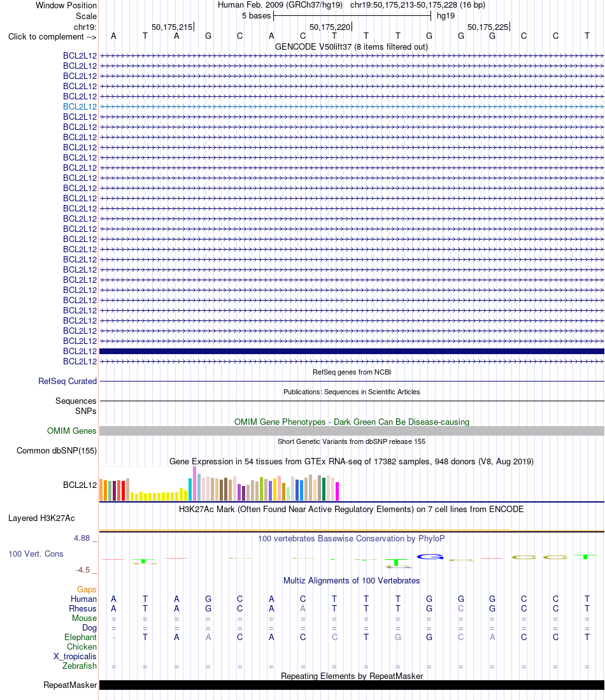Open '100 vertebrates Basewise Conservation by PhyloP' title
Image resolution: width=605 pixels, height=700 pixels.
click(x=352, y=539)
